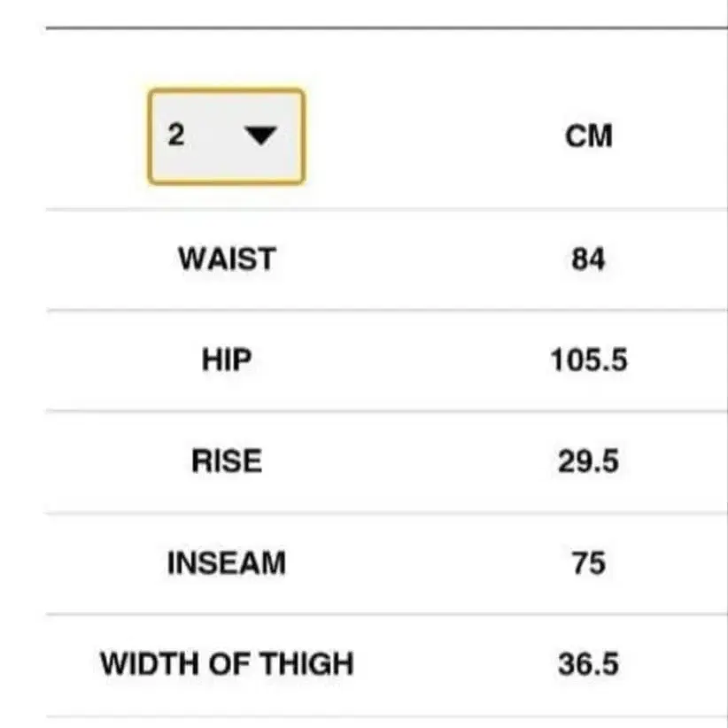
Task: Click the digit 2 inside the size box
Action: pyautogui.click(x=176, y=135)
